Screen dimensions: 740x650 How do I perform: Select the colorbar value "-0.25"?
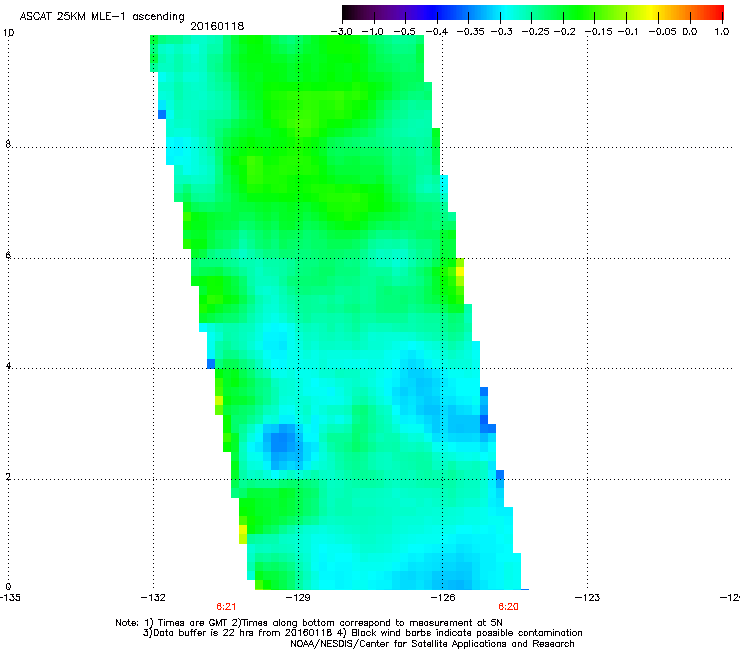535,32
